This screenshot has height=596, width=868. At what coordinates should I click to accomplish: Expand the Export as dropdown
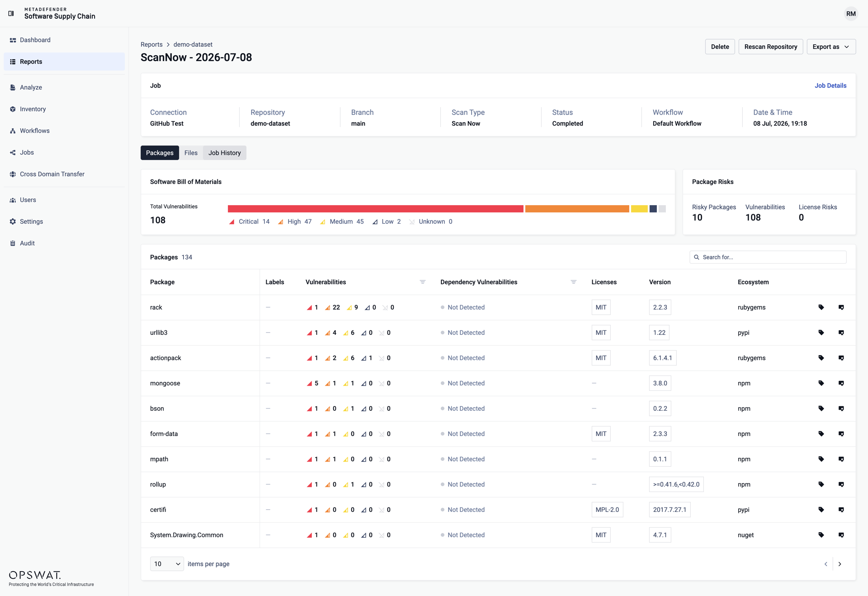point(831,47)
